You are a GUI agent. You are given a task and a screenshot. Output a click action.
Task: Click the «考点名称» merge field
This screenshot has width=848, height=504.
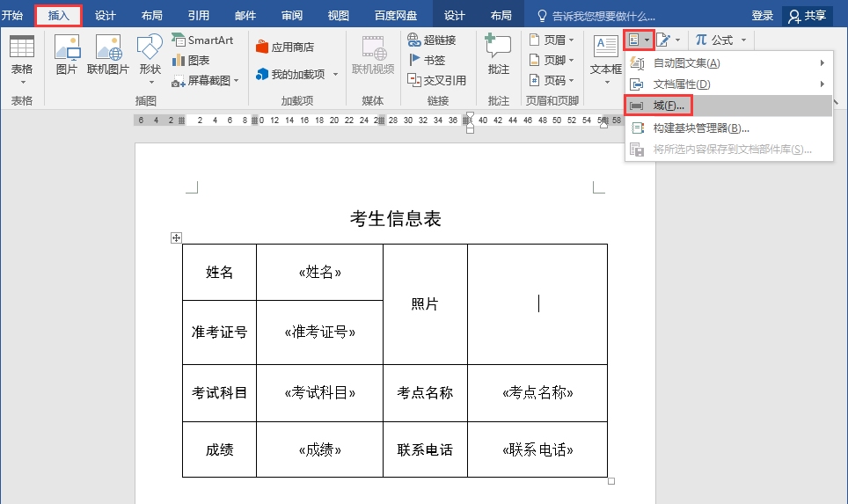click(x=537, y=392)
